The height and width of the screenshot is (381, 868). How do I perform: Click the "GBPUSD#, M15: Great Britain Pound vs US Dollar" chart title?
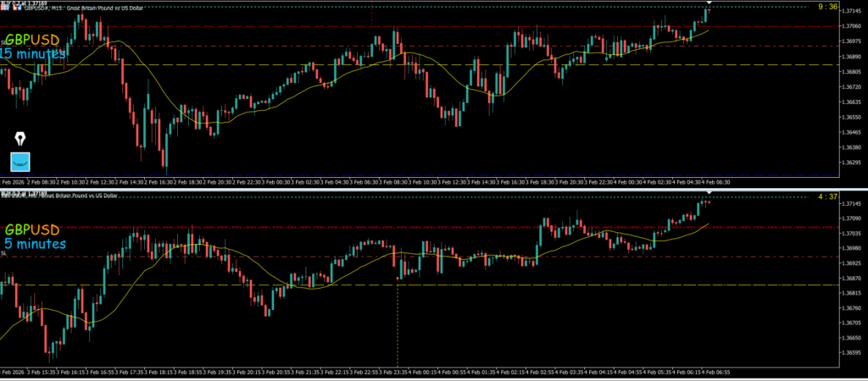83,6
